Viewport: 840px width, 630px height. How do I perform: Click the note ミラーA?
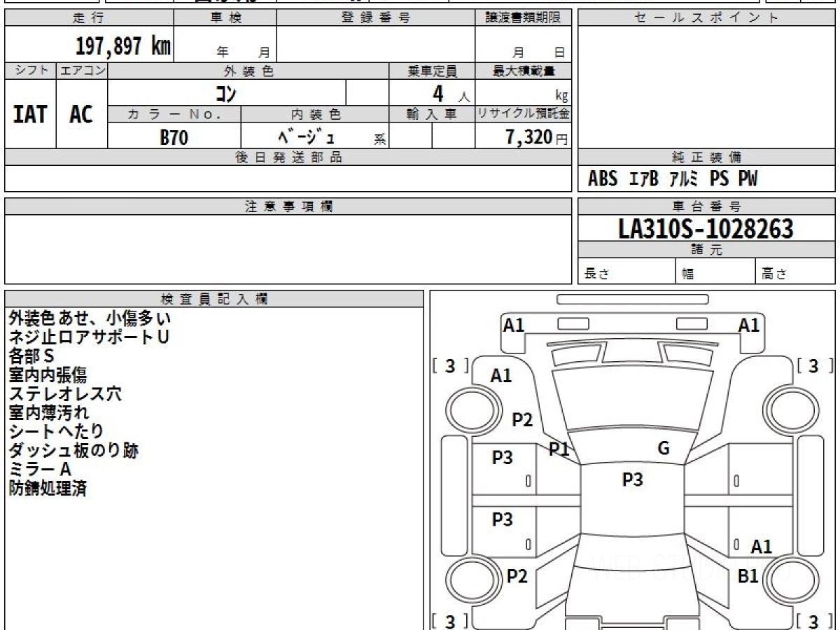coord(41,470)
